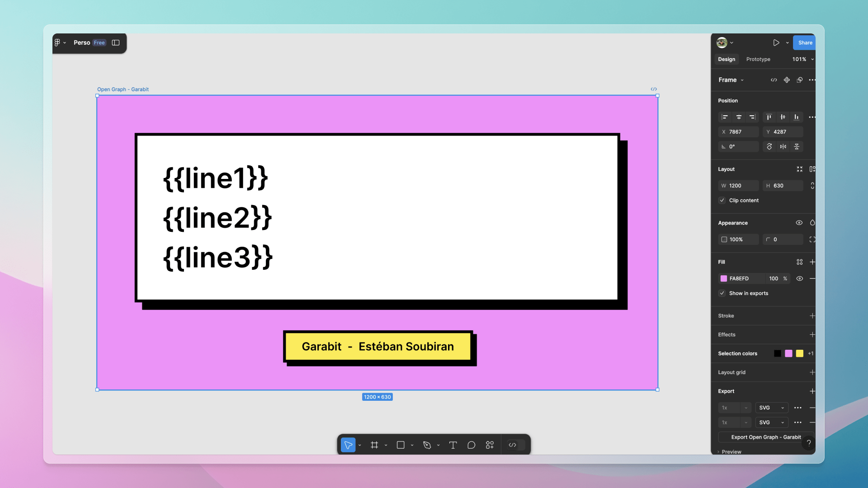Viewport: 868px width, 488px height.
Task: Open second export SVG format dropdown
Action: click(x=772, y=422)
